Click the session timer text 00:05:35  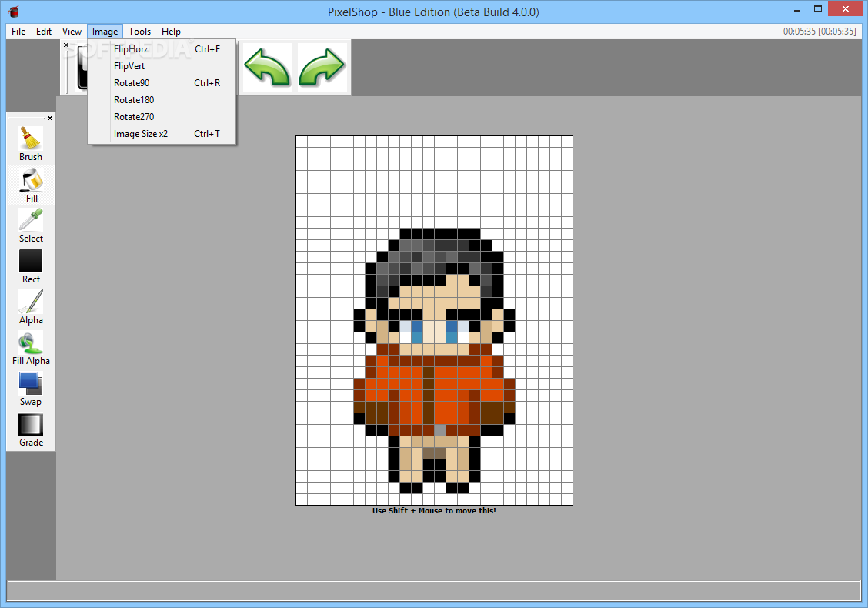(820, 32)
